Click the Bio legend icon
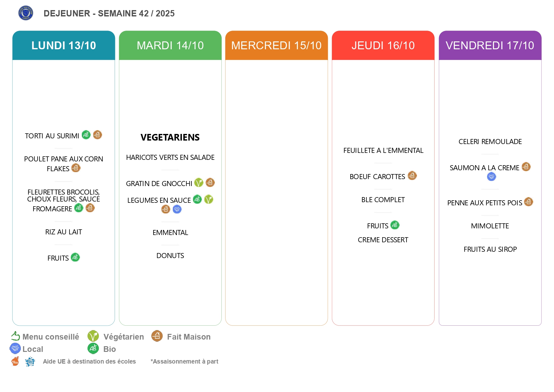The width and height of the screenshot is (554, 392). pos(93,348)
